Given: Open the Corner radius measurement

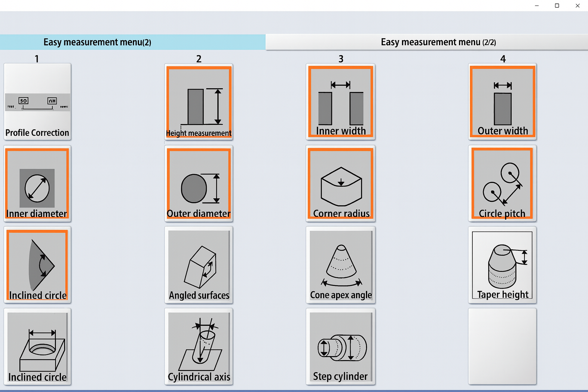Looking at the screenshot, I should tap(340, 183).
